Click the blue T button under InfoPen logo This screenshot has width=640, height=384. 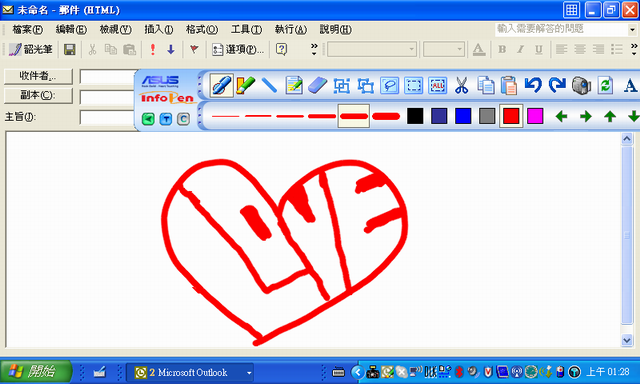(x=166, y=119)
